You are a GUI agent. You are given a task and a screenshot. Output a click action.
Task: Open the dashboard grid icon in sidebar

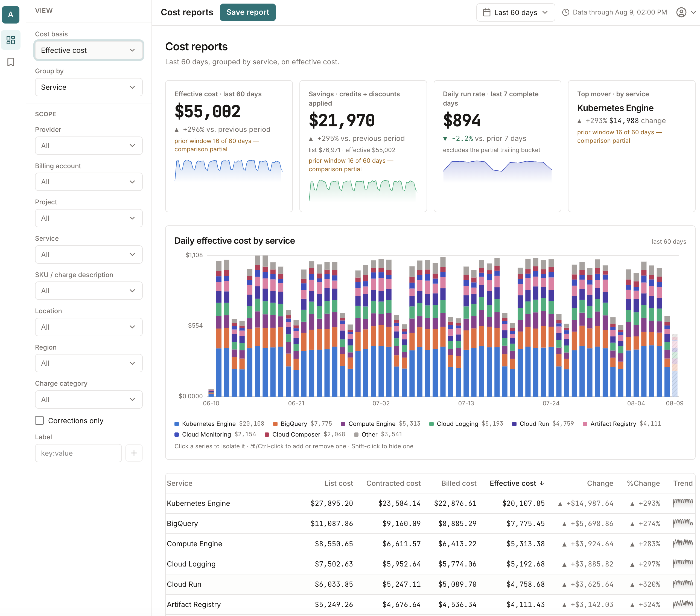[11, 40]
